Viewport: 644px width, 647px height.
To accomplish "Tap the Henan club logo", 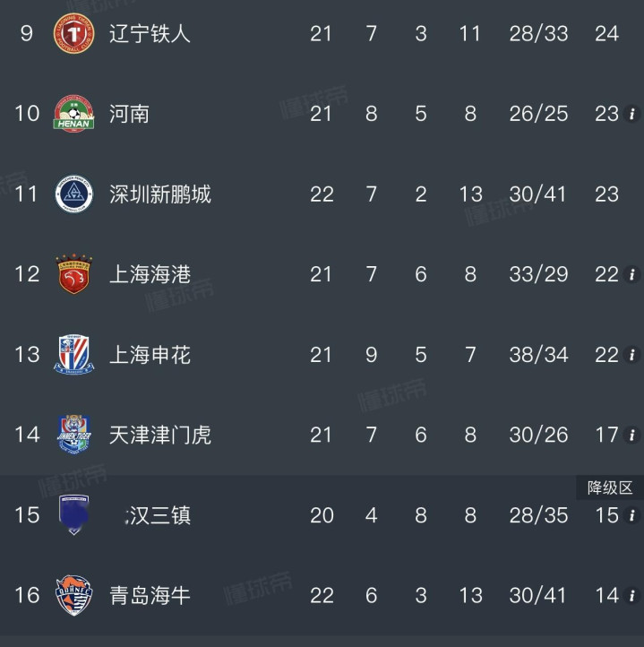I will (x=73, y=114).
